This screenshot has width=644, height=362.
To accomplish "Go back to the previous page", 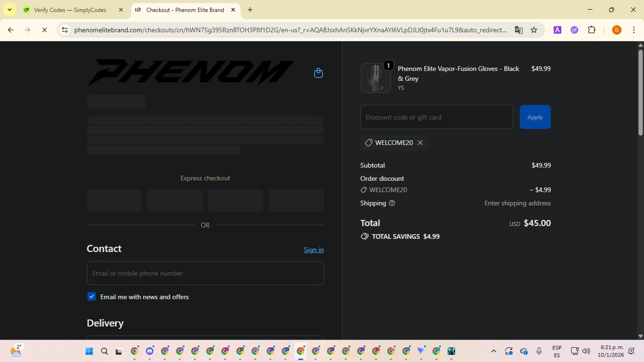I will point(11,30).
